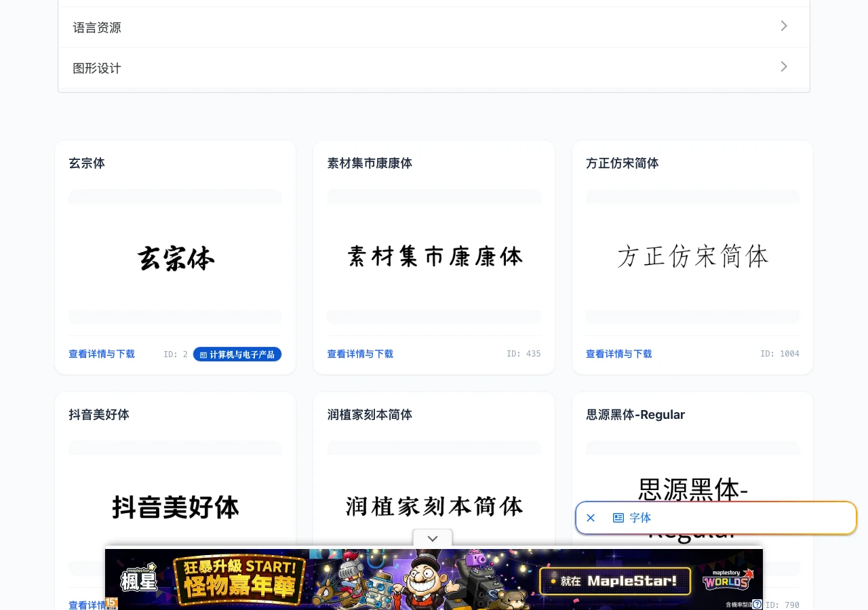
Task: Select the ID: 1004 label
Action: tap(780, 354)
